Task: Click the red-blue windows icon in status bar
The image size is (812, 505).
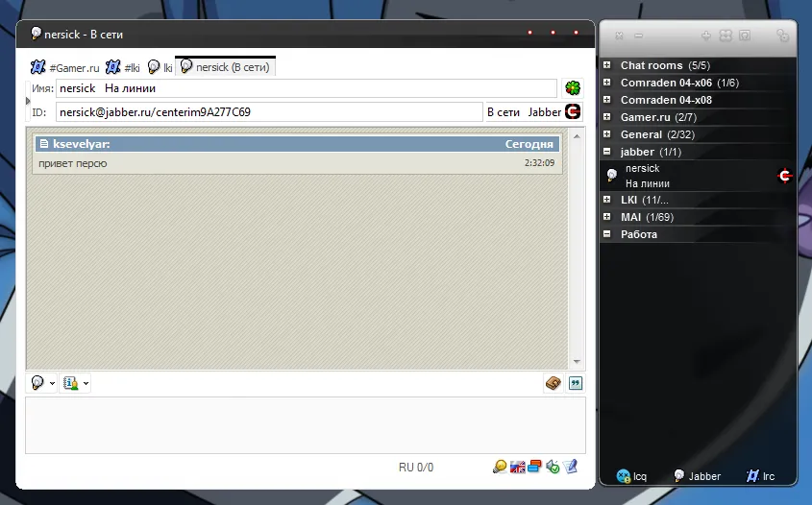Action: (534, 468)
